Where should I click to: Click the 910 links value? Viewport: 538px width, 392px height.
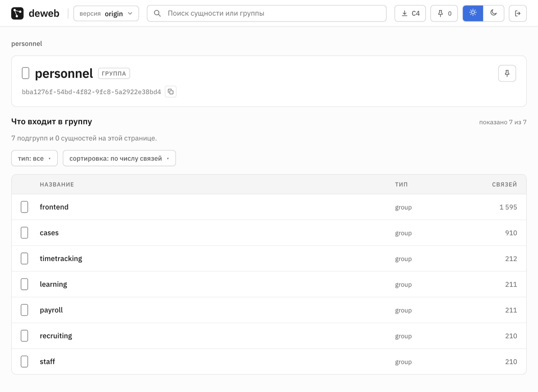[x=511, y=233]
